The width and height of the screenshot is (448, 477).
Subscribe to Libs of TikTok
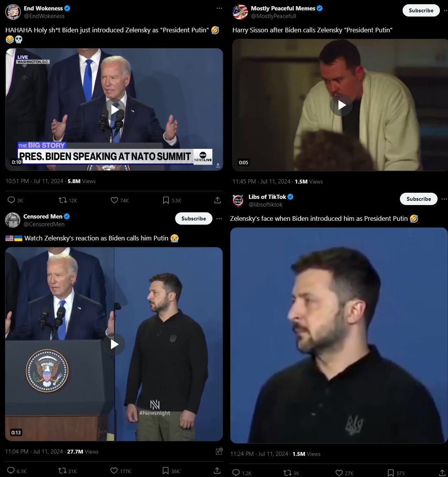tap(419, 199)
